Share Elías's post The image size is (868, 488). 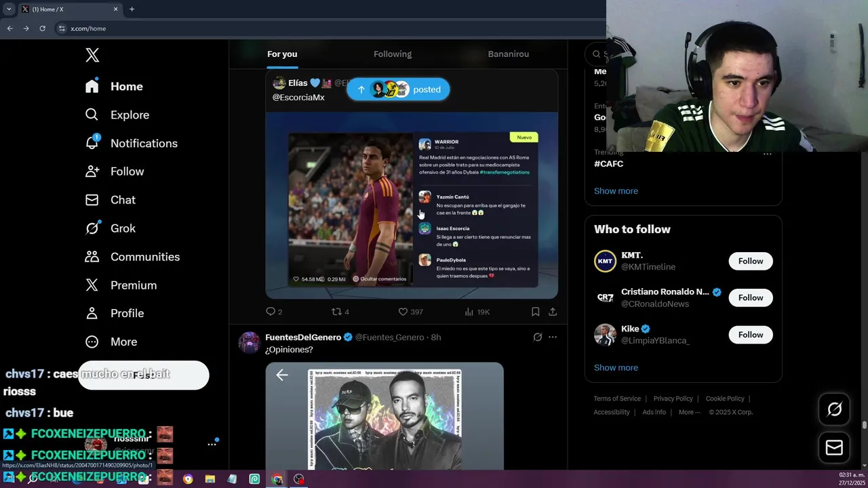553,312
